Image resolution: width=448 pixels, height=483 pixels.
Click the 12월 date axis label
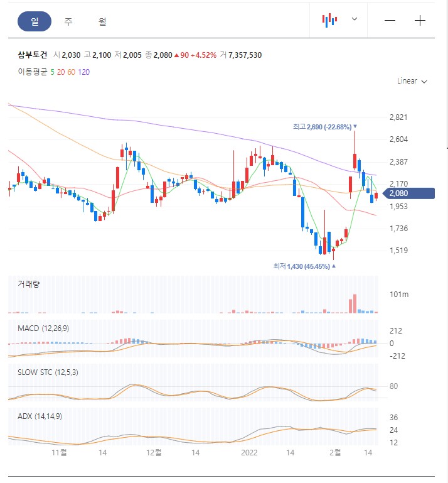tap(154, 452)
